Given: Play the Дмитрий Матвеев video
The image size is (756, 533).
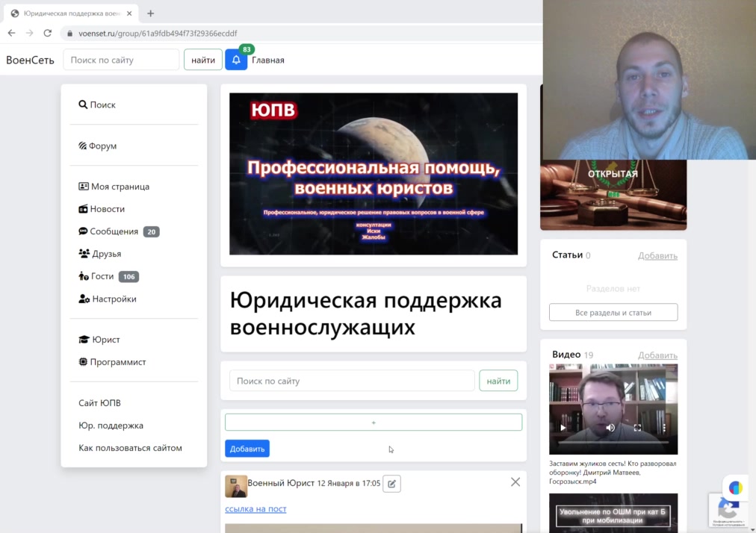Looking at the screenshot, I should coord(563,428).
